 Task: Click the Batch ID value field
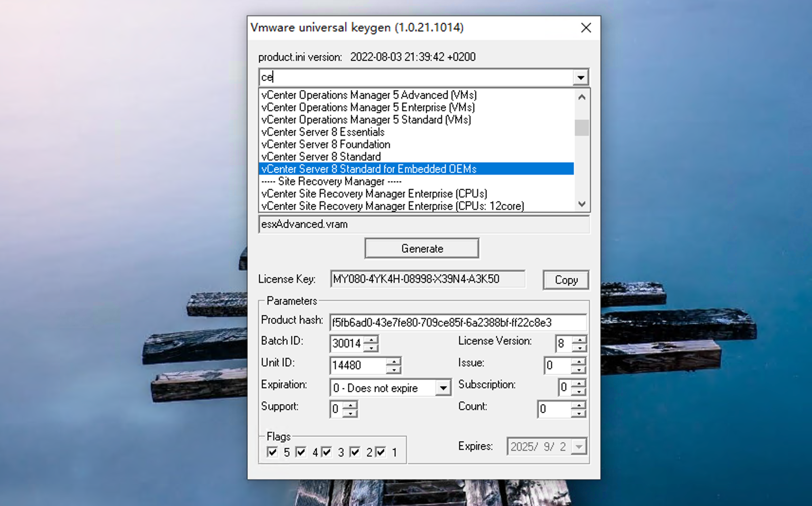click(x=347, y=344)
